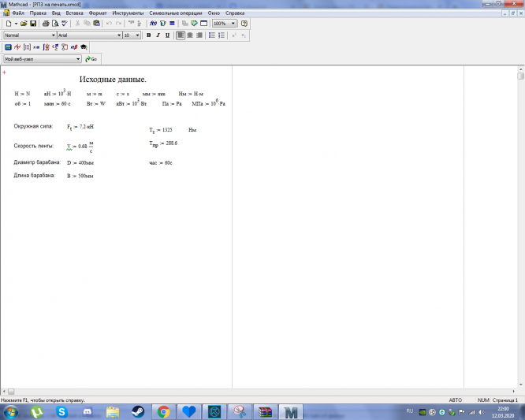Expand the Arial font dropdown

(119, 35)
